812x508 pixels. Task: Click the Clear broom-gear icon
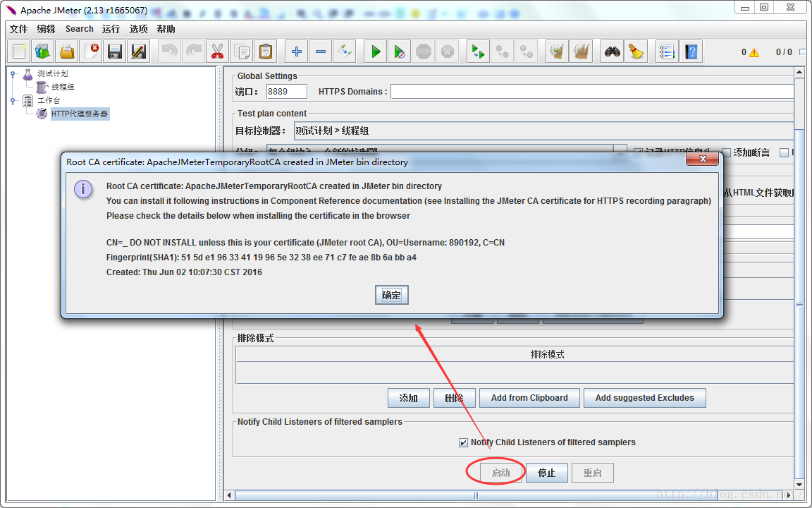558,52
